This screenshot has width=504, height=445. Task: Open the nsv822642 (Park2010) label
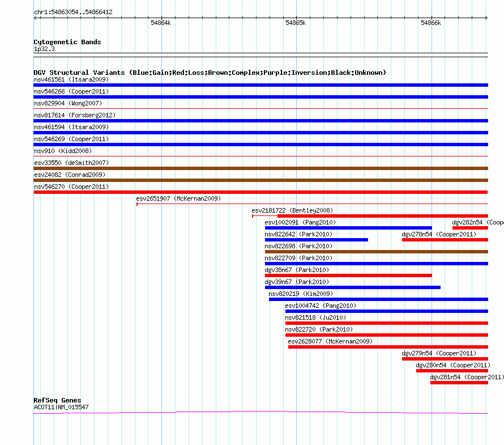298,234
